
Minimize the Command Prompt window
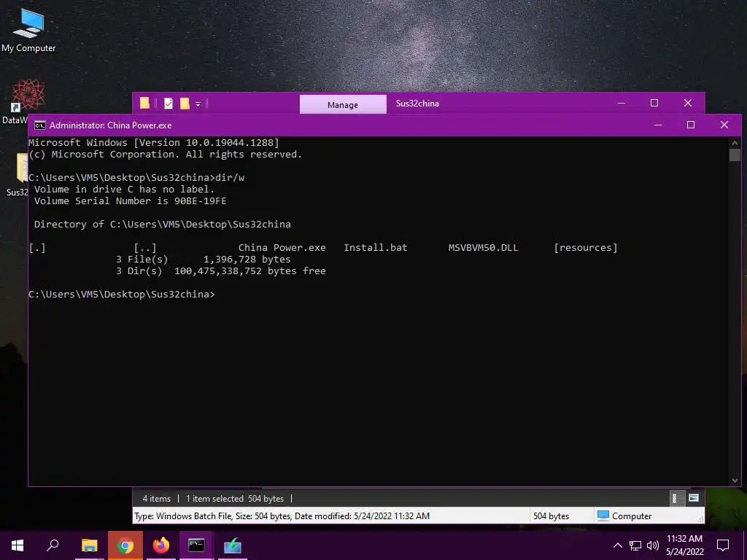[658, 125]
